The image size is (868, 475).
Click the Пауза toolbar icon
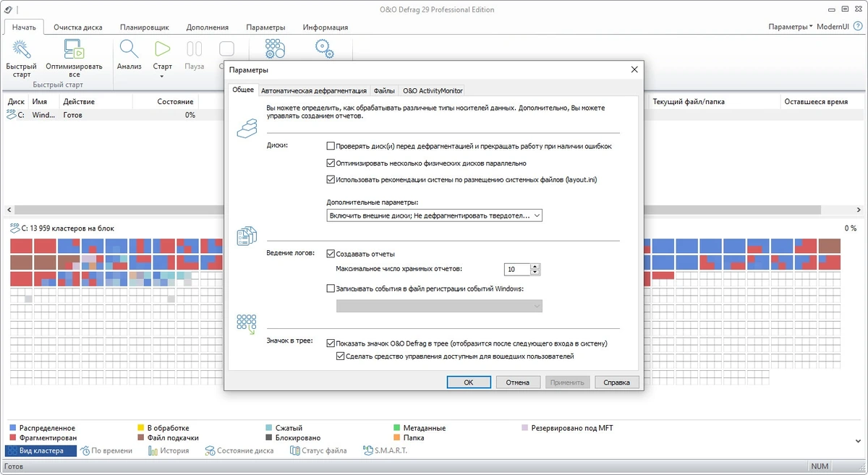(x=195, y=50)
